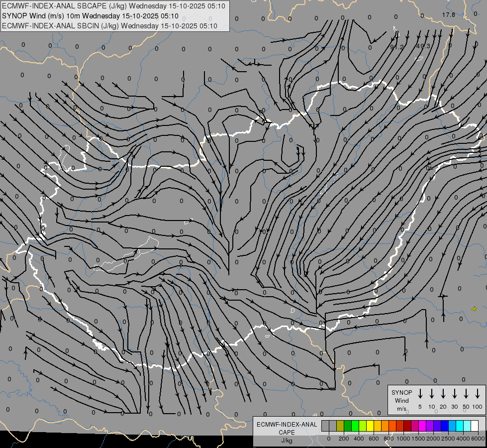
Task: Pick the bright magenta swatch on the CAPE scale
Action: coord(422,426)
